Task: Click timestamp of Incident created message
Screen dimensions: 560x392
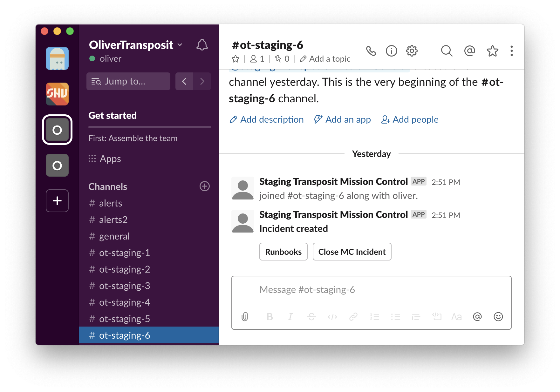Action: pos(446,215)
